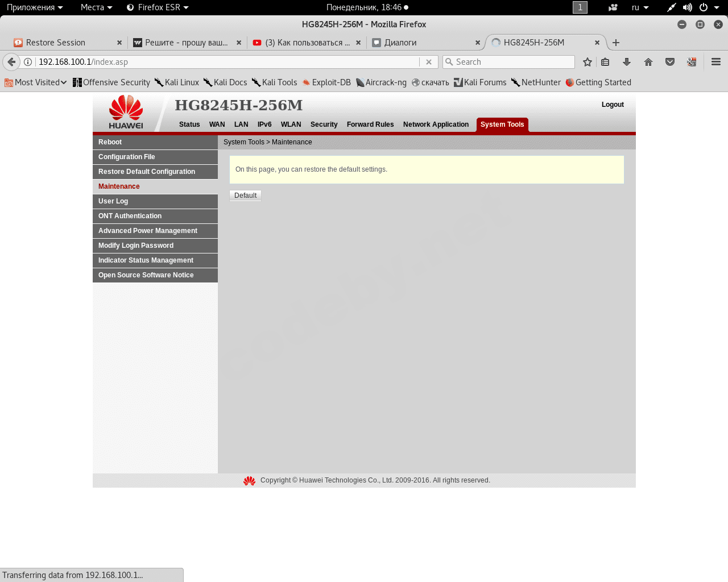The height and width of the screenshot is (582, 728).
Task: Open Offensive Security bookmark
Action: click(111, 82)
